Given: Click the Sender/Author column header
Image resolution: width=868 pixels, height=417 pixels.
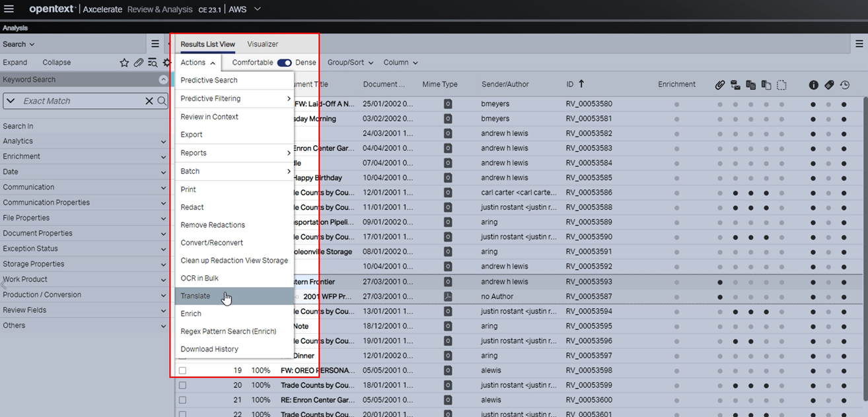Looking at the screenshot, I should (505, 84).
